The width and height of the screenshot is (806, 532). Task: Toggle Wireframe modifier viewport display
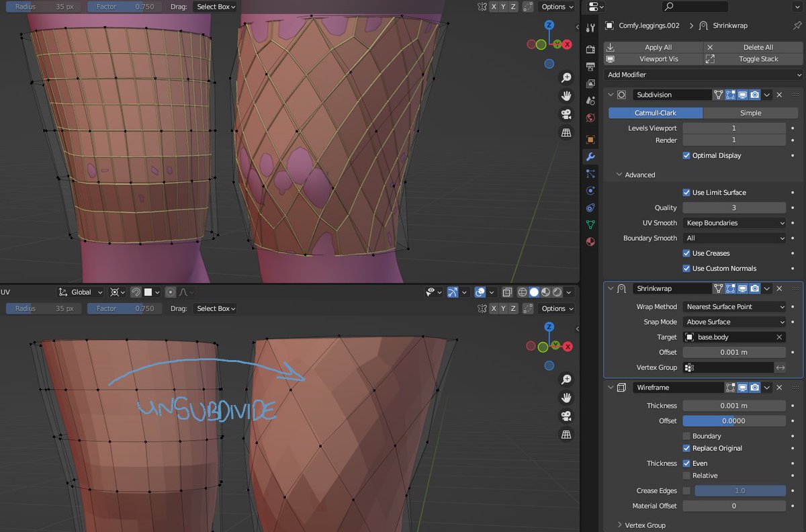[743, 388]
